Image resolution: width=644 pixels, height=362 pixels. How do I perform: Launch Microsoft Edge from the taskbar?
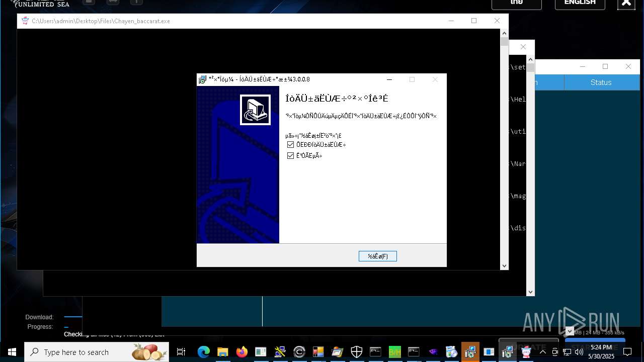[203, 352]
